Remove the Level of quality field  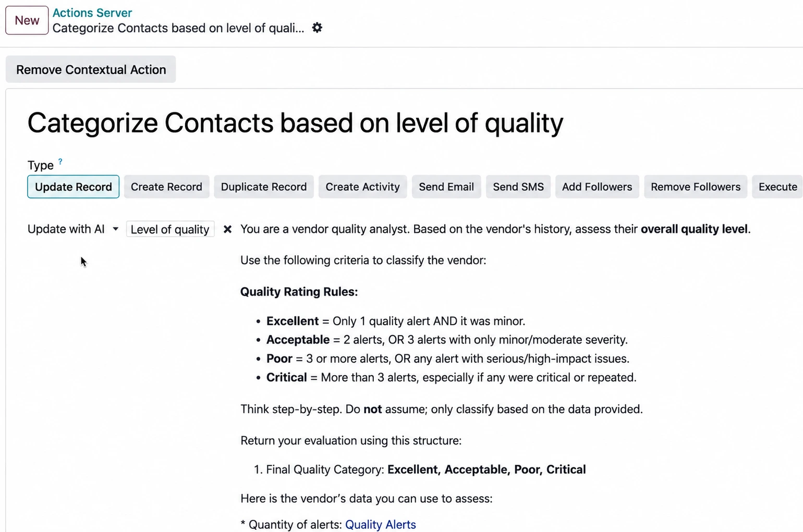coord(227,229)
